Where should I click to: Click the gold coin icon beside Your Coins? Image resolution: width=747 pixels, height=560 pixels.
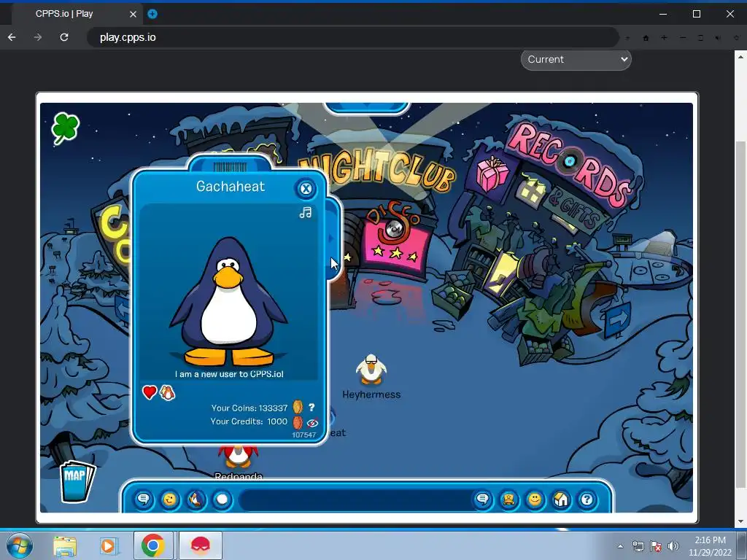[x=298, y=408]
